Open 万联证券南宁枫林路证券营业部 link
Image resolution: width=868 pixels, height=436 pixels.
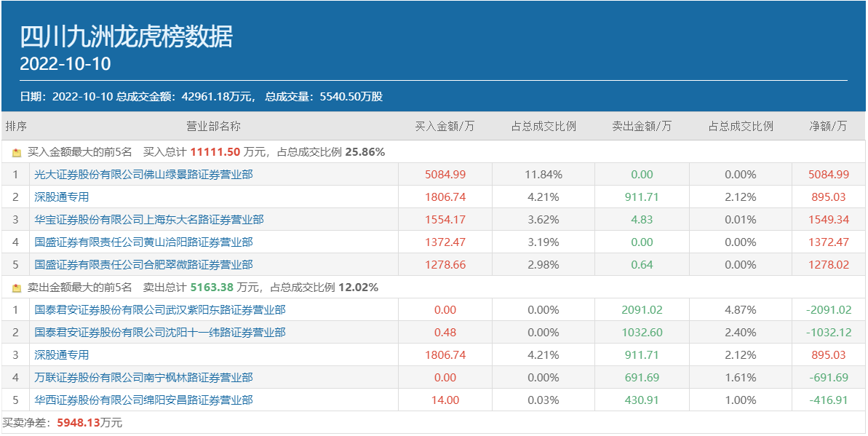pos(143,378)
